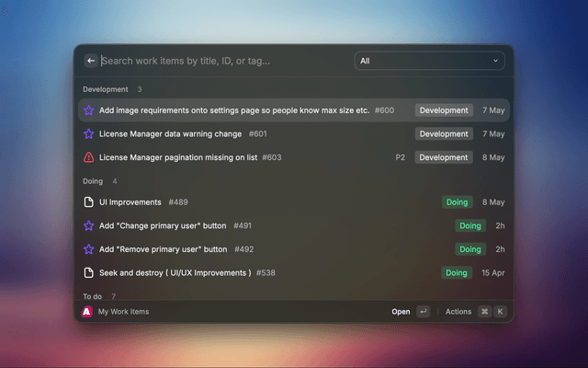Click the To do section header
This screenshot has width=588, height=368.
pos(92,296)
